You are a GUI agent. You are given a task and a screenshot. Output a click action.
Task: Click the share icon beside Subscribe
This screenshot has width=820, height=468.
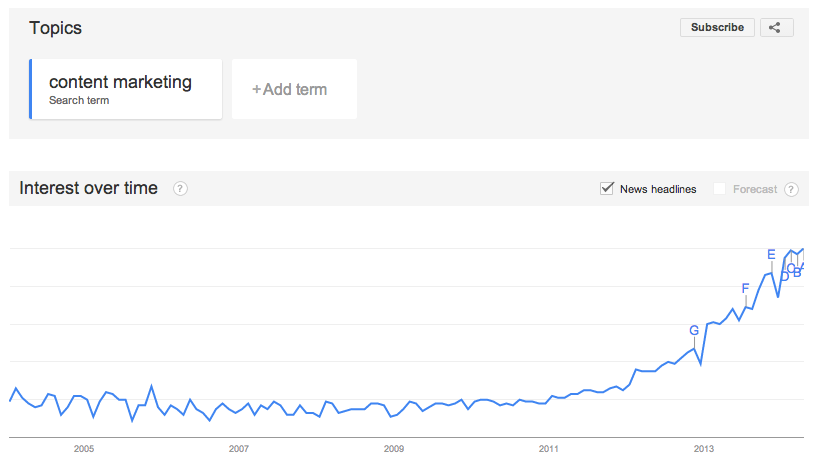777,28
